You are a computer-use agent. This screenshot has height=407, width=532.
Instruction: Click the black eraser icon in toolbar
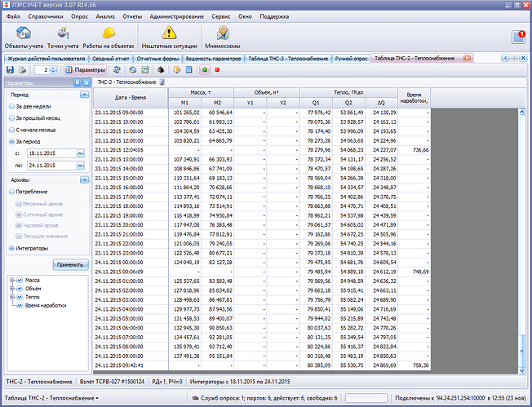pos(161,70)
